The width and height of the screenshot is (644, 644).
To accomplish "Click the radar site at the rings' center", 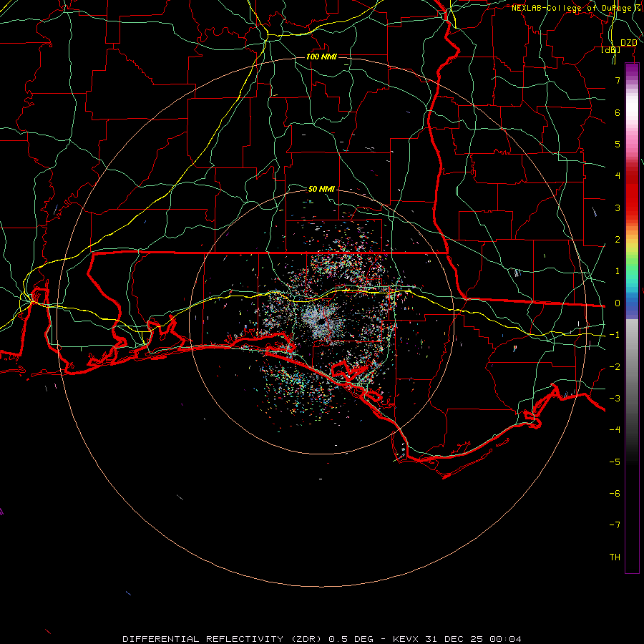I will point(321,322).
